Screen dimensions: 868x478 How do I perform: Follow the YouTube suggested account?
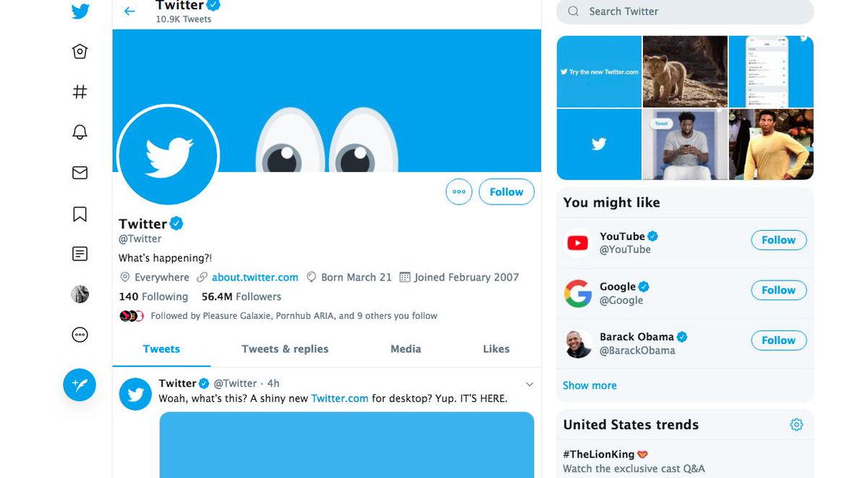778,240
